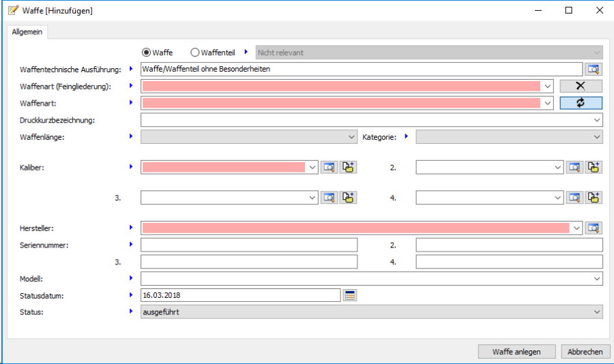Click the X clear button for Waffenart Feingliederung
614x364 pixels.
point(581,86)
